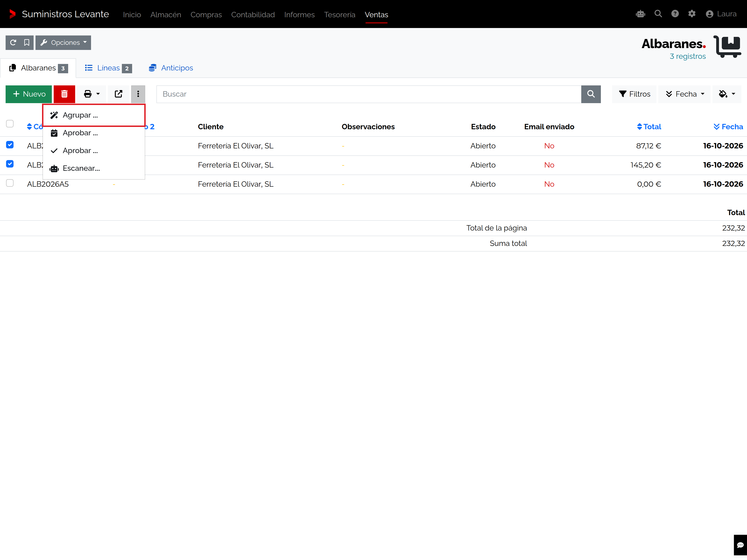Viewport: 747px width, 560px height.
Task: Go to Almacén in navigation
Action: point(166,14)
